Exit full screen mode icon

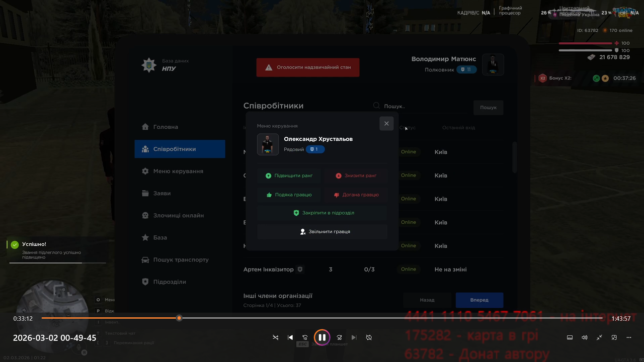599,337
